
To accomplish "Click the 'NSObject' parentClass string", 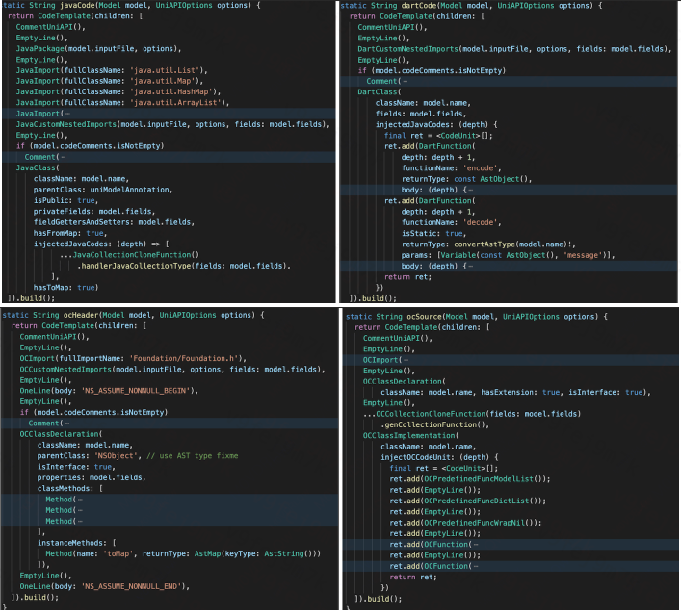I will click(117, 456).
